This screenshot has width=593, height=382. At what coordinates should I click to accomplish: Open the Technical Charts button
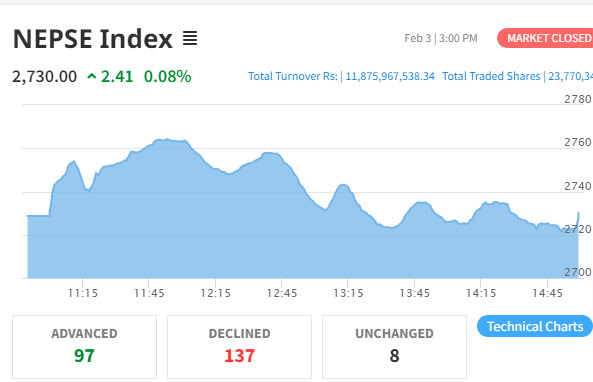[x=535, y=326]
